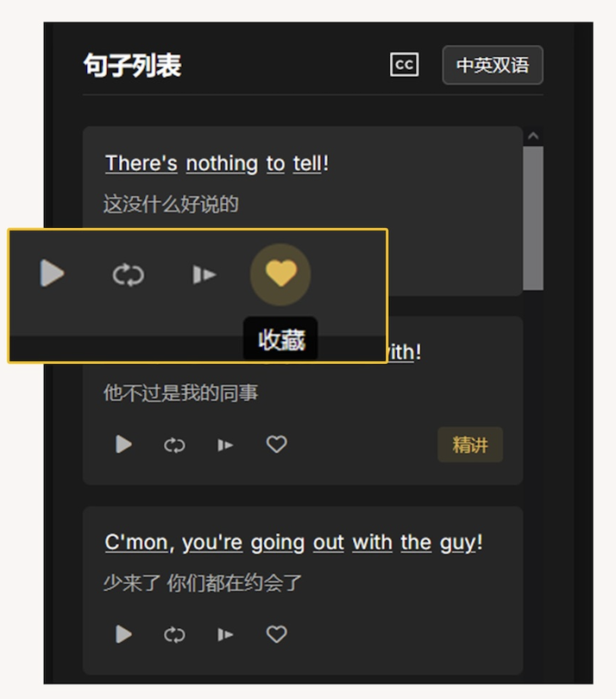Loop the highlighted first sentence

(x=129, y=274)
